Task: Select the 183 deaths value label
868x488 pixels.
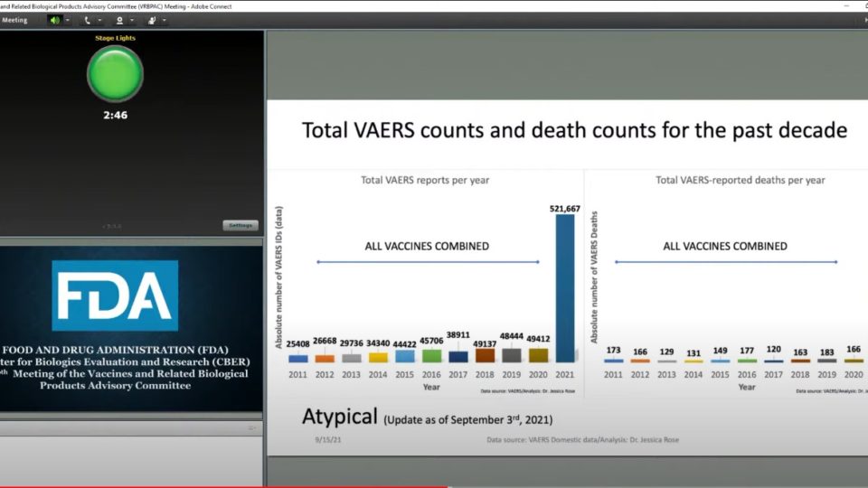Action: coord(827,352)
